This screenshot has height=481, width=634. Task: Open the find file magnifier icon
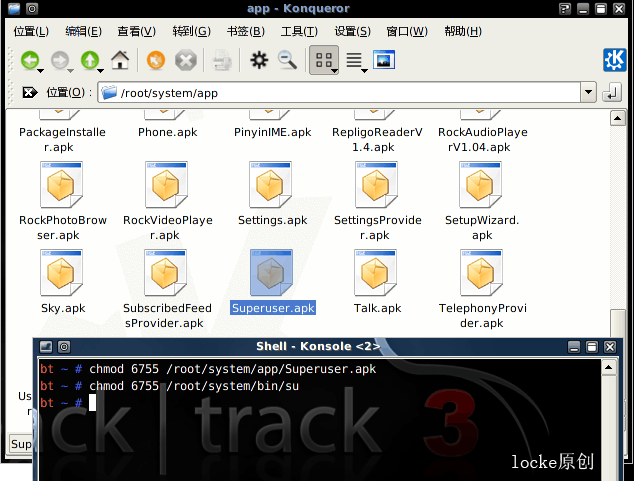tap(287, 60)
